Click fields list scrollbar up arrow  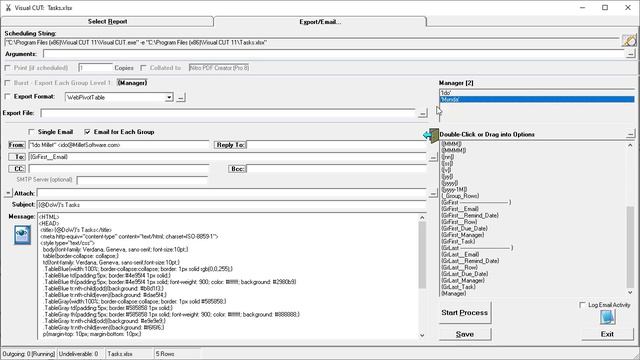point(630,145)
